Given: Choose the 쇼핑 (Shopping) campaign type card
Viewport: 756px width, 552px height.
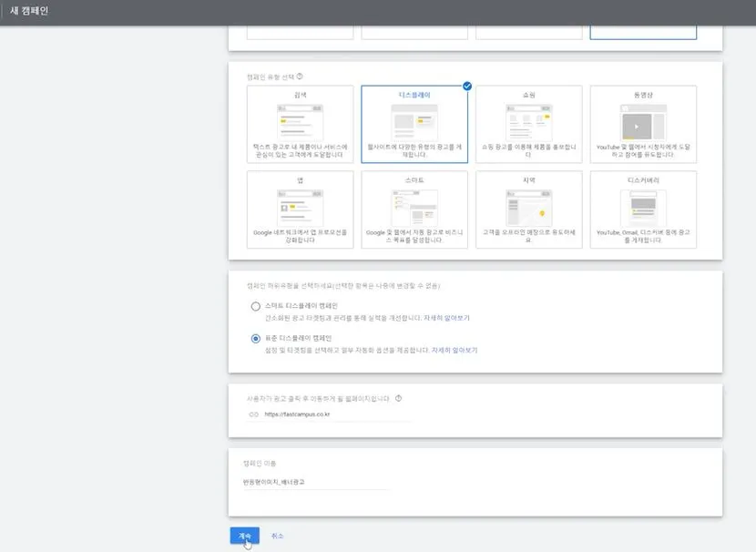Looking at the screenshot, I should point(529,125).
